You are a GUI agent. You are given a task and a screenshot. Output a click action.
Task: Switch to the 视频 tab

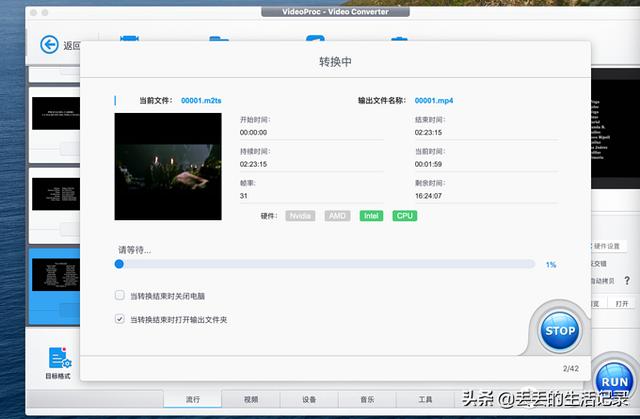click(251, 399)
